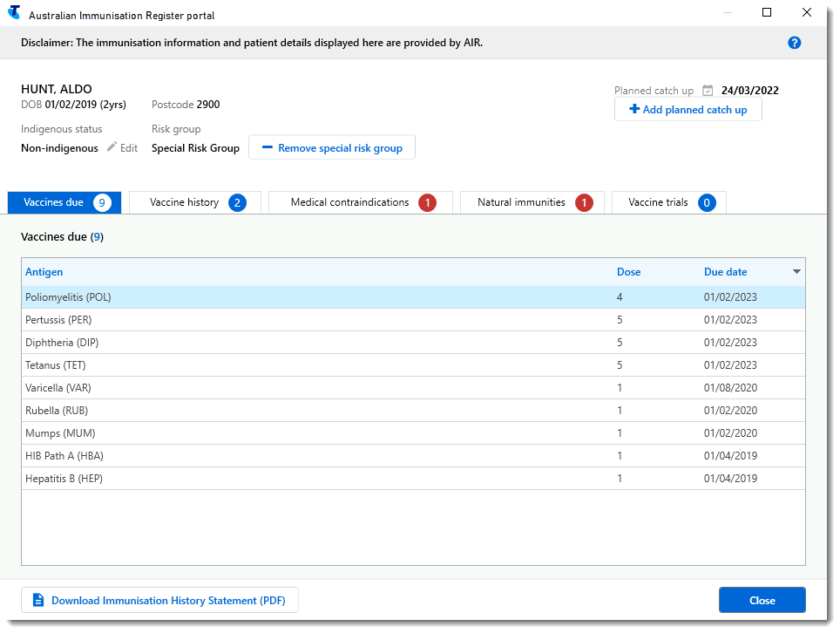Screen dimensions: 840x633
Task: Switch to the Natural immunities tab
Action: (532, 202)
